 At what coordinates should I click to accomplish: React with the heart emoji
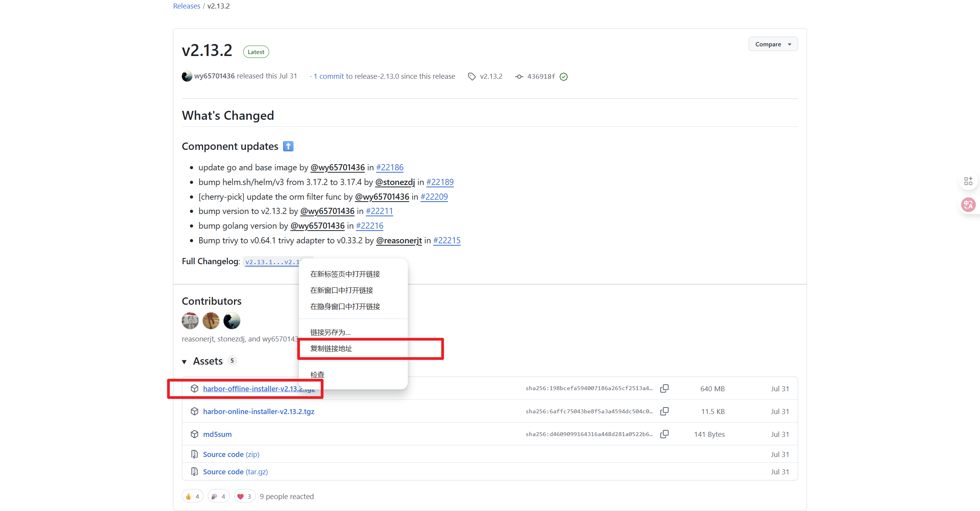[x=245, y=496]
